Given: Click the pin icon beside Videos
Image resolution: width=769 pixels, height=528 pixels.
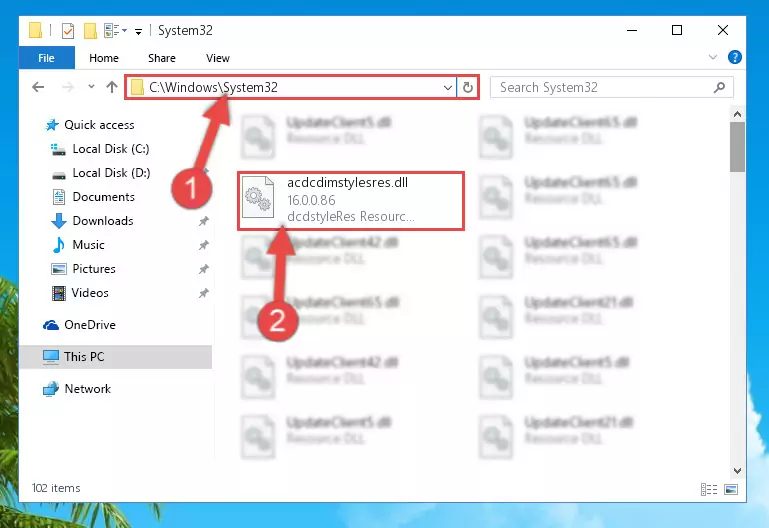Looking at the screenshot, I should (204, 293).
